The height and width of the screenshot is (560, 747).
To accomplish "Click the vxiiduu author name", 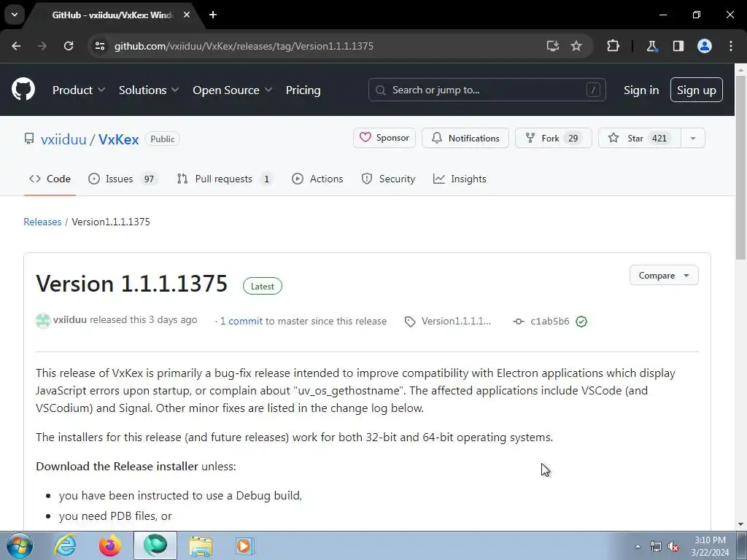I will [x=69, y=319].
